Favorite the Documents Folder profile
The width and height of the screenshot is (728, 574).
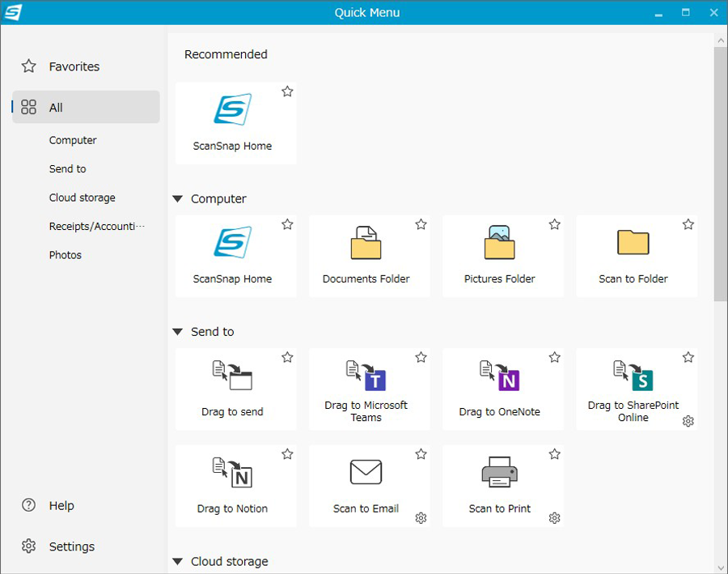coord(421,224)
